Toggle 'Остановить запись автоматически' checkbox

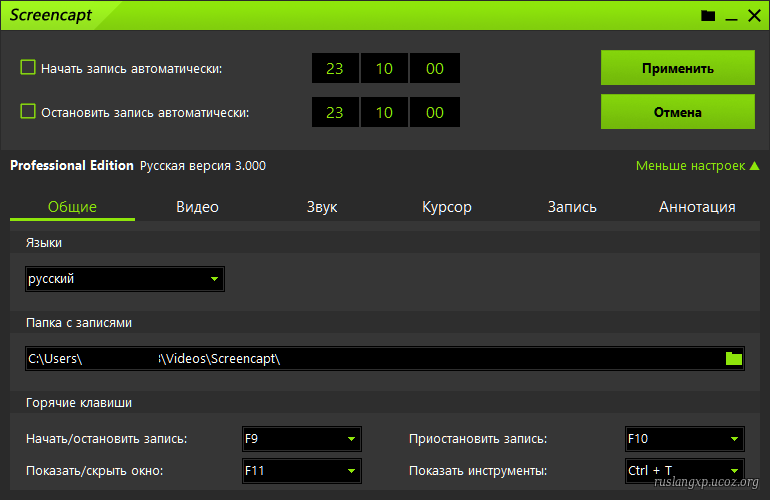tap(28, 112)
